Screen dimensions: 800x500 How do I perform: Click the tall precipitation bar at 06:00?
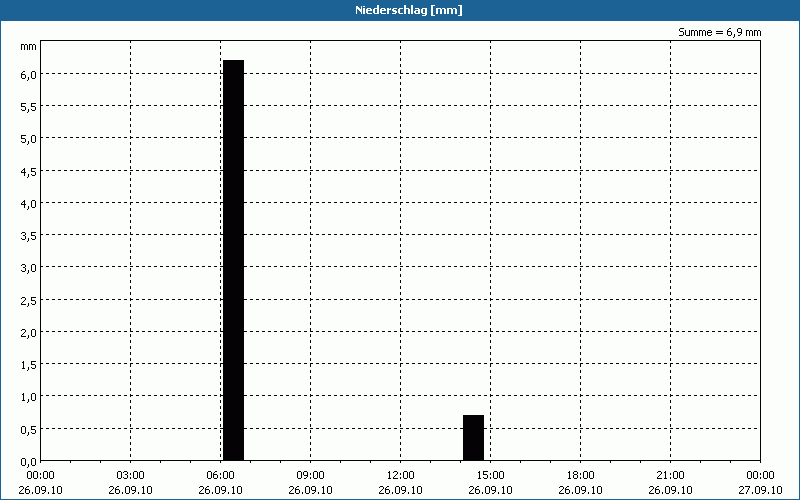[x=234, y=260]
